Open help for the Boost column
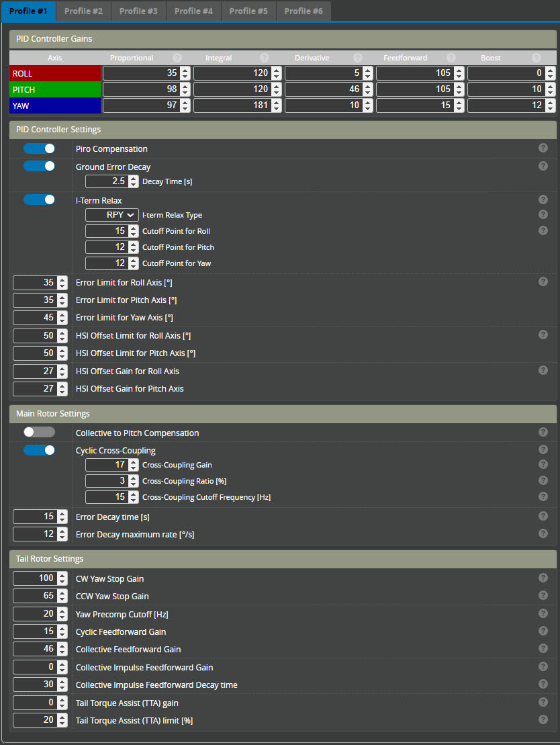560x745 pixels. pyautogui.click(x=536, y=57)
